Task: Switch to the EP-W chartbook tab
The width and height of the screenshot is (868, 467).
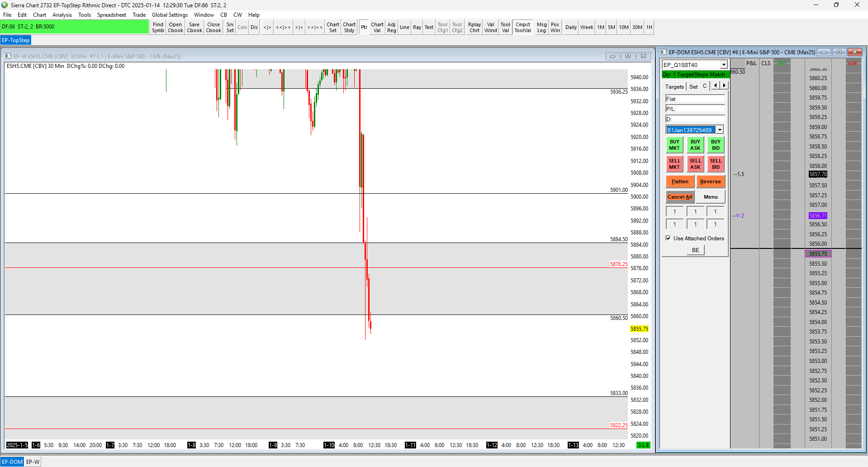Action: [x=33, y=462]
